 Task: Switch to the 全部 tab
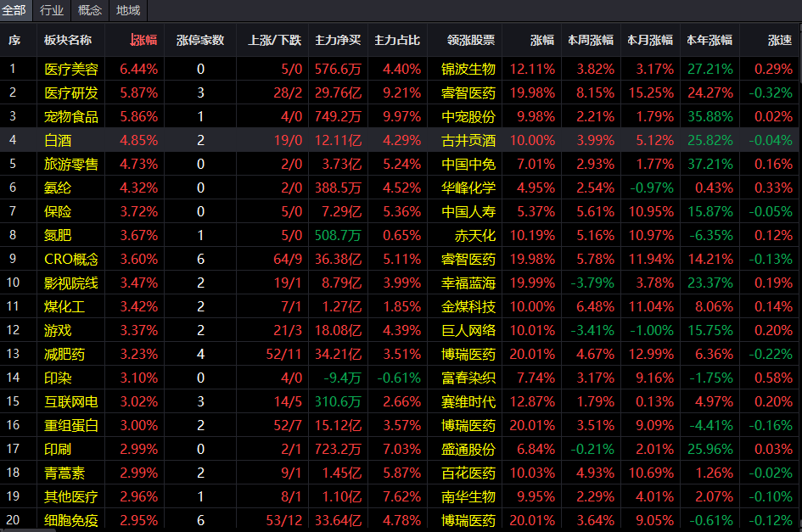[14, 10]
